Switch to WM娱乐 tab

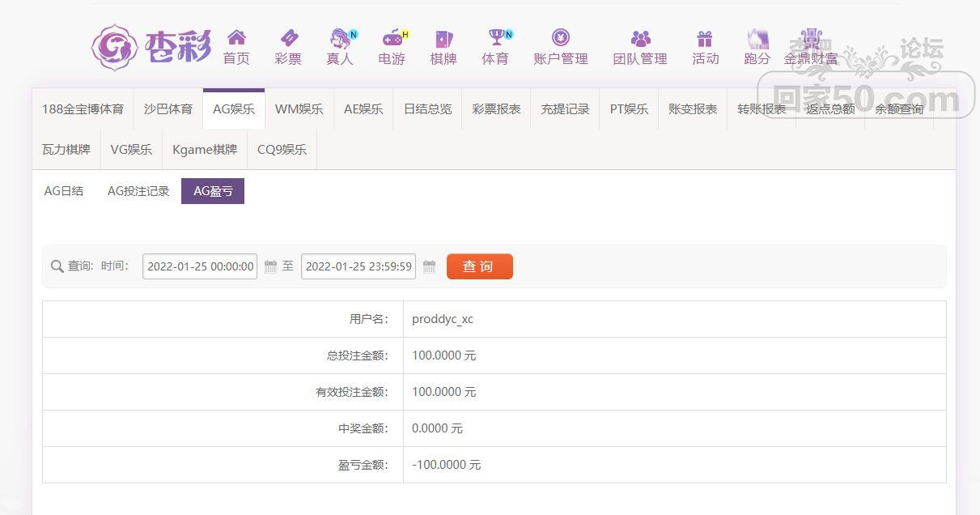coord(299,109)
